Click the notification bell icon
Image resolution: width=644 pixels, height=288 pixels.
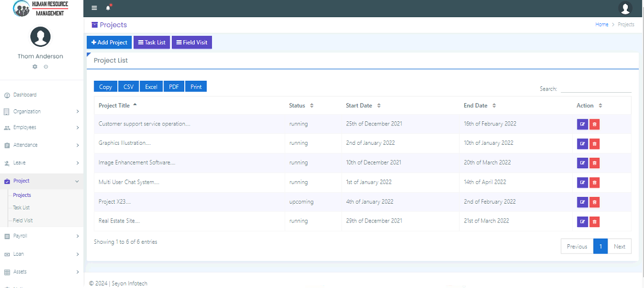[x=108, y=8]
